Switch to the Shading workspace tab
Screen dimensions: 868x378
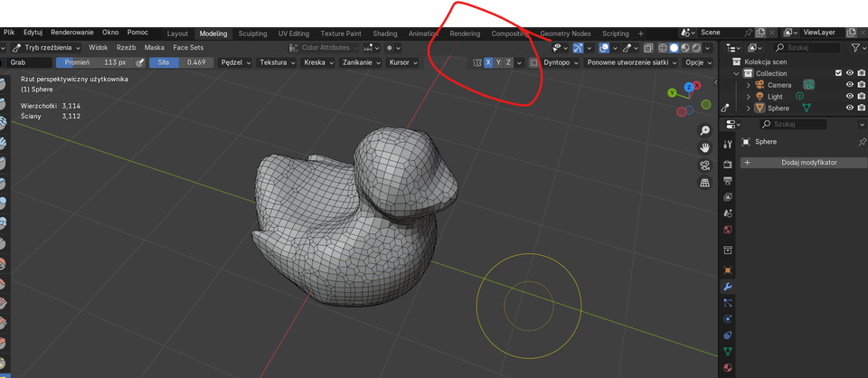point(385,33)
